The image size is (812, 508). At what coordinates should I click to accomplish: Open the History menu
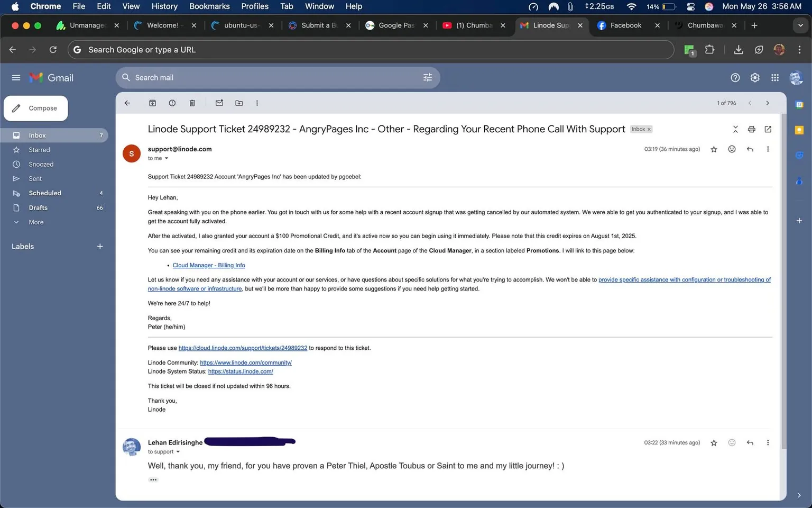(x=164, y=6)
